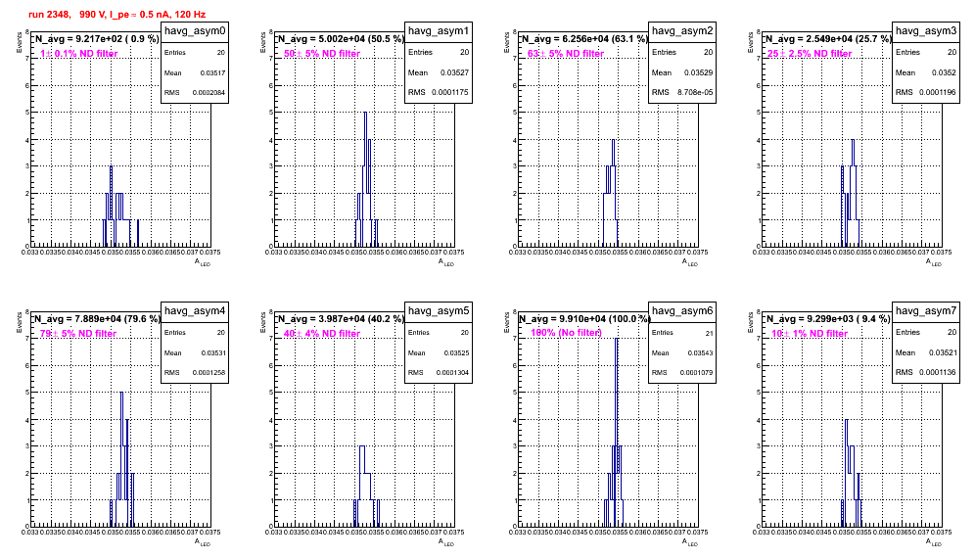Select the havg_asym4 stats box title

pos(195,310)
